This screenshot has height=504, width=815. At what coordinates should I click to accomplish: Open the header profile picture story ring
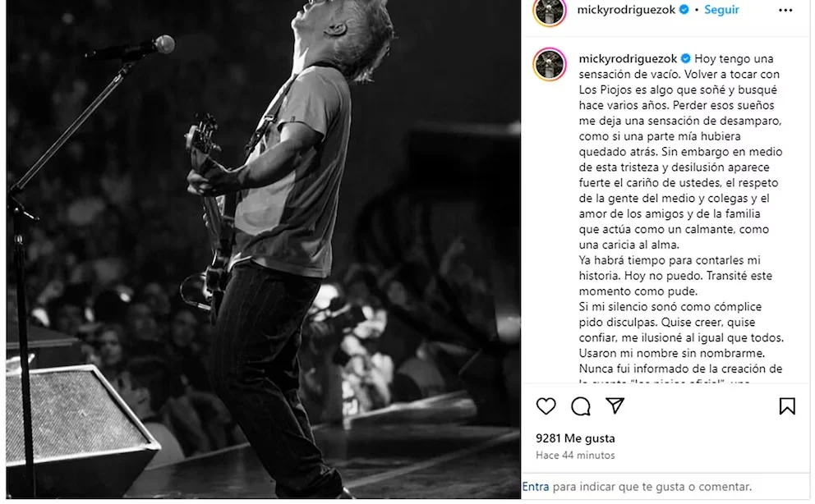point(550,11)
